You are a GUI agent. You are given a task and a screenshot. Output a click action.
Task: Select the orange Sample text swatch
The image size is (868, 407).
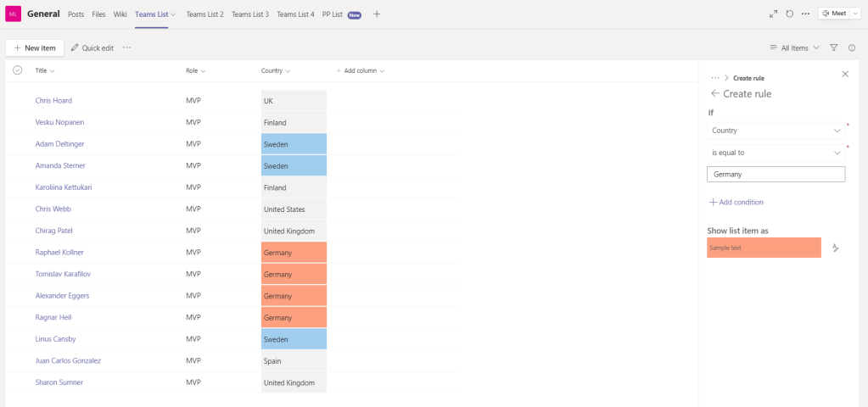(764, 248)
